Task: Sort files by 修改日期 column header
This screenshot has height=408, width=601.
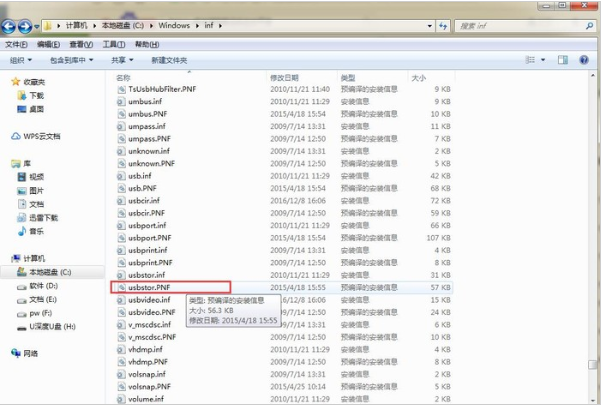Action: coord(283,77)
